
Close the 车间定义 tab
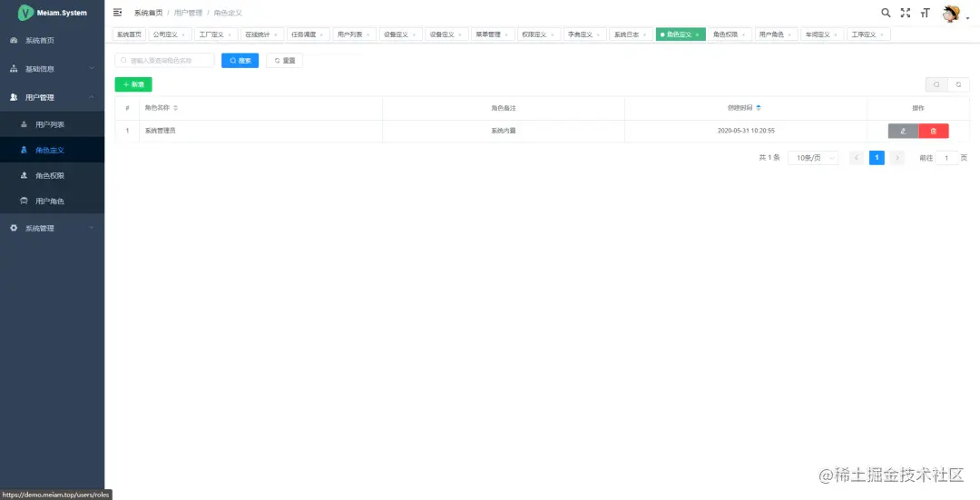pyautogui.click(x=836, y=35)
